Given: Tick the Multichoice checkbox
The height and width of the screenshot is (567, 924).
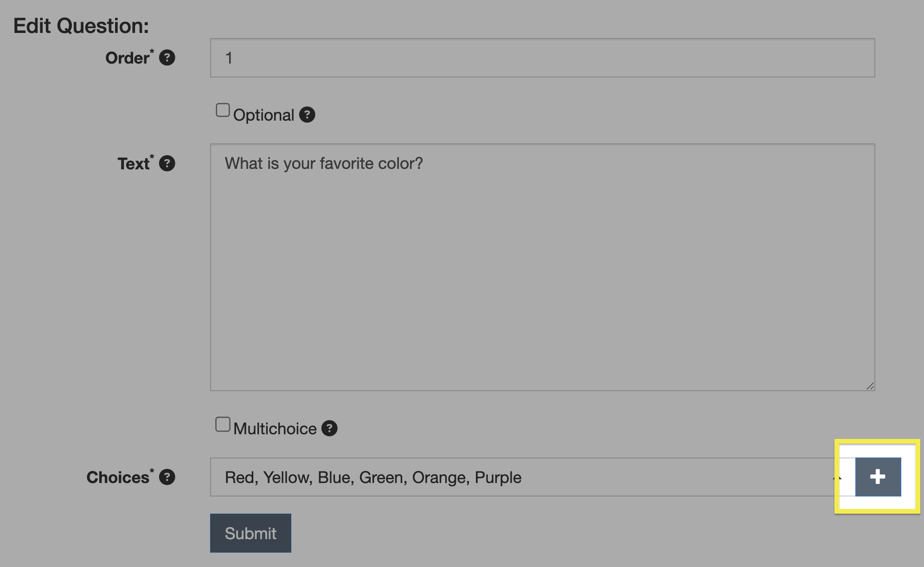Looking at the screenshot, I should (223, 424).
